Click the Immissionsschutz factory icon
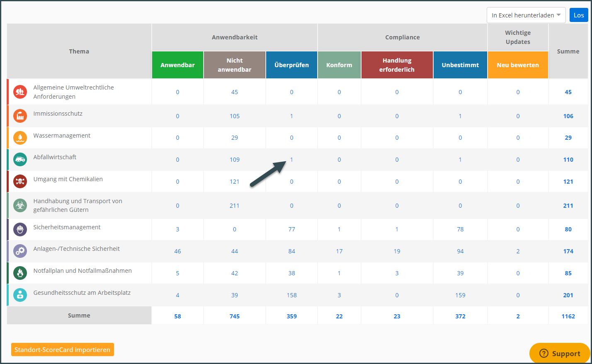 click(x=20, y=116)
